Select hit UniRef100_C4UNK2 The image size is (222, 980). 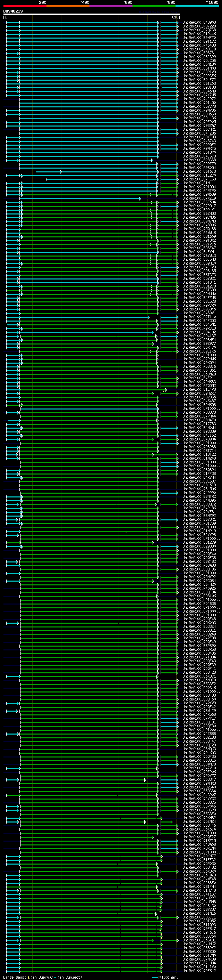click(x=199, y=944)
